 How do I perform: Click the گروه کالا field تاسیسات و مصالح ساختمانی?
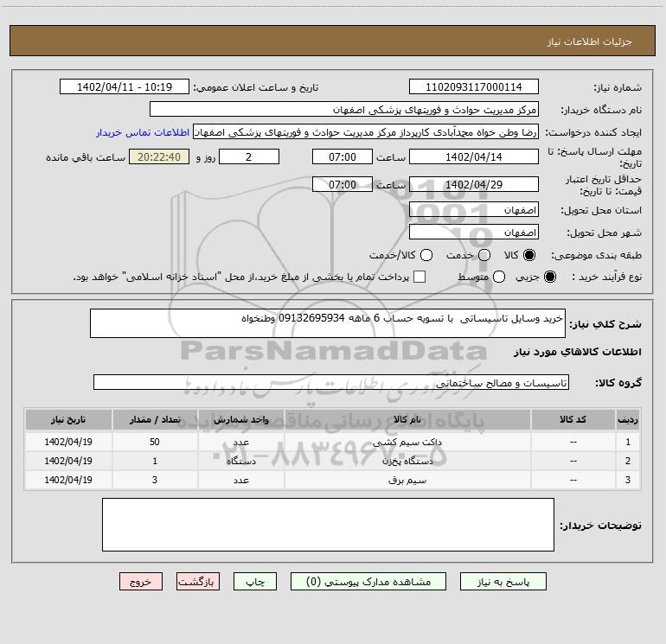(331, 382)
